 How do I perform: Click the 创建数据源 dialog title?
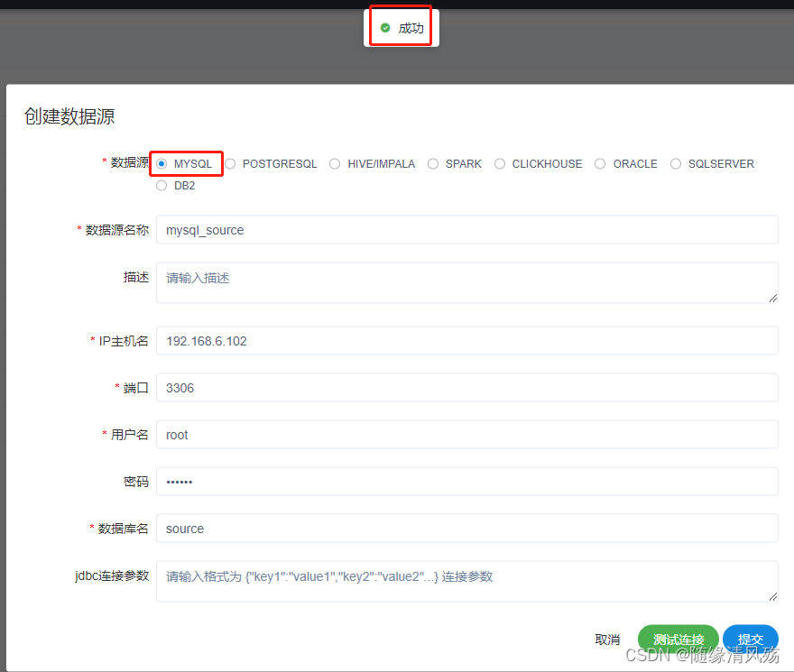[69, 116]
